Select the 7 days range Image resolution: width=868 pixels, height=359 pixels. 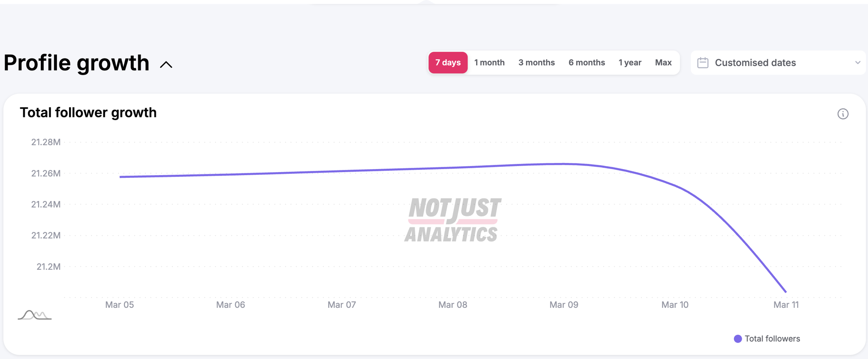click(x=448, y=63)
